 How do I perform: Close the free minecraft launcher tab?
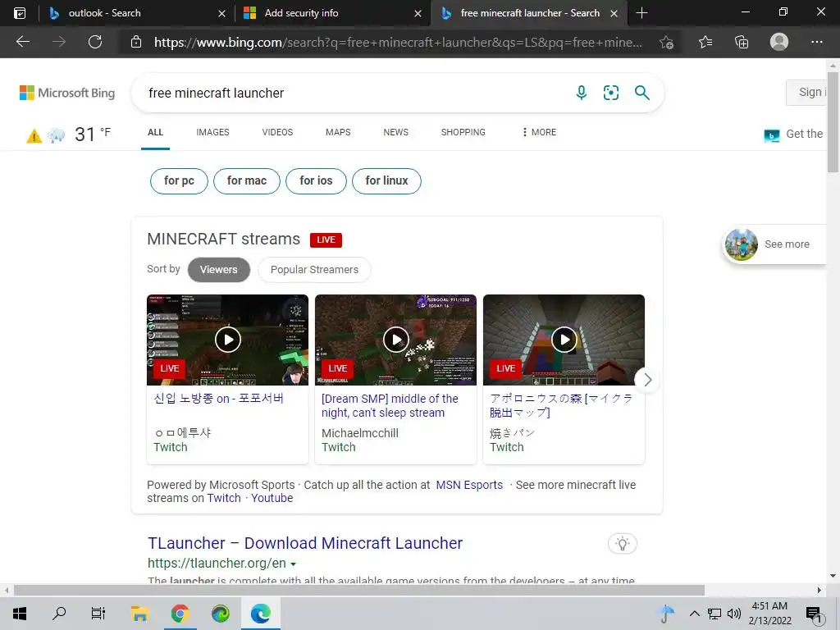click(x=614, y=13)
